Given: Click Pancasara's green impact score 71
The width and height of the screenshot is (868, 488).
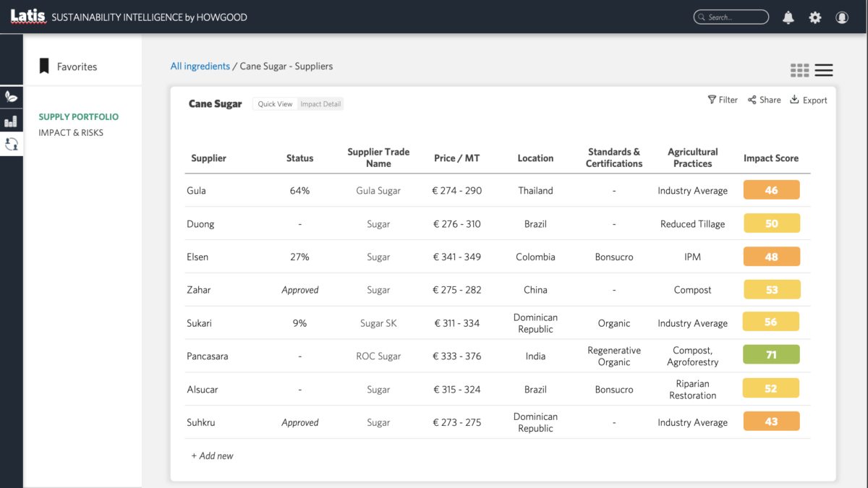Looking at the screenshot, I should [771, 355].
